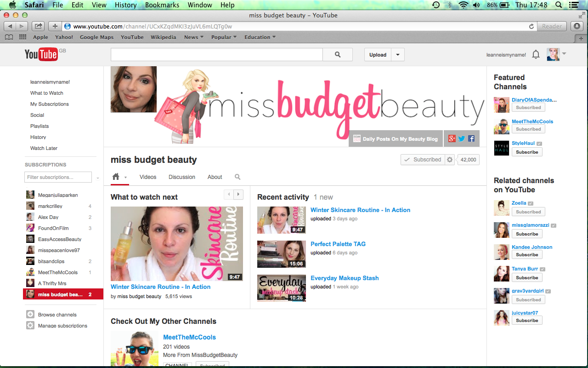Toggle Subscribed for DiaryOfASpenda...
This screenshot has width=588, height=368.
click(x=528, y=108)
